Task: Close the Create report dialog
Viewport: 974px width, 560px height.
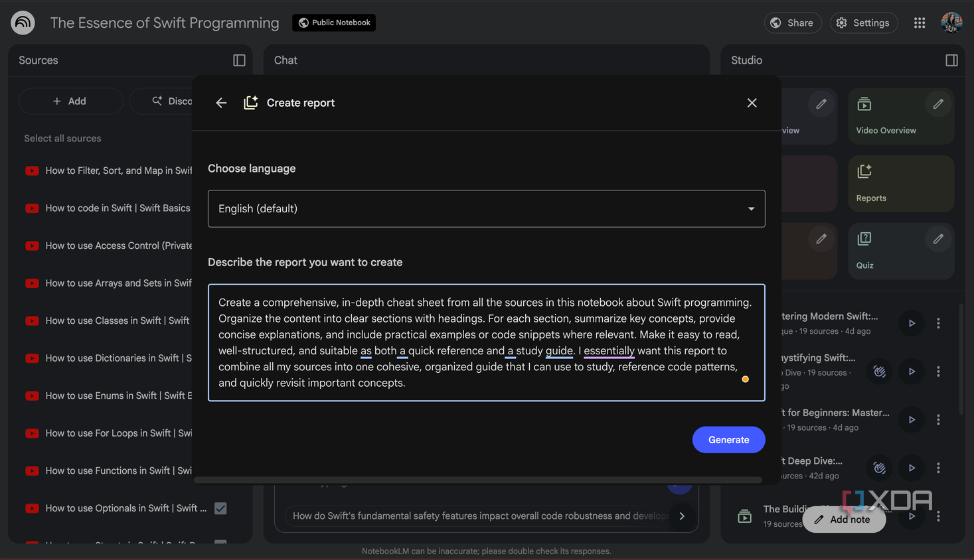Action: click(752, 103)
